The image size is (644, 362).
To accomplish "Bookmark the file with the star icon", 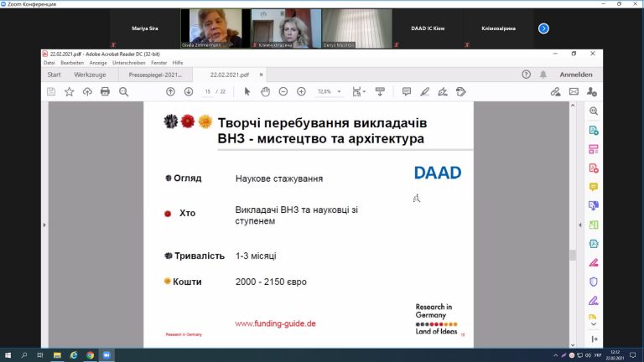I will pyautogui.click(x=70, y=91).
